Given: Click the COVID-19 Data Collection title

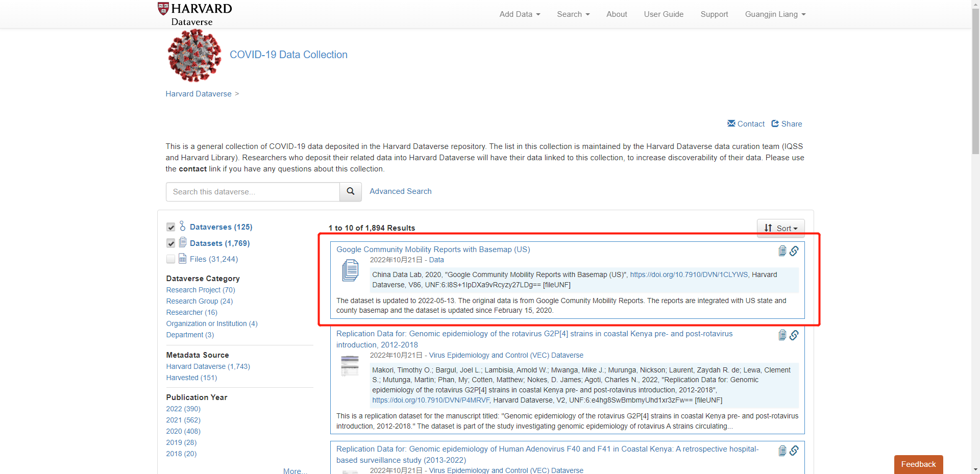Looking at the screenshot, I should [x=288, y=55].
